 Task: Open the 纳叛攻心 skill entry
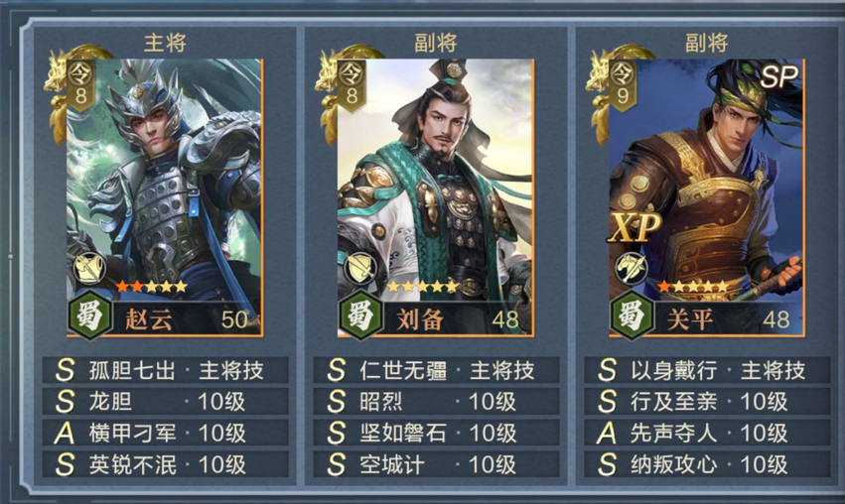pos(707,464)
